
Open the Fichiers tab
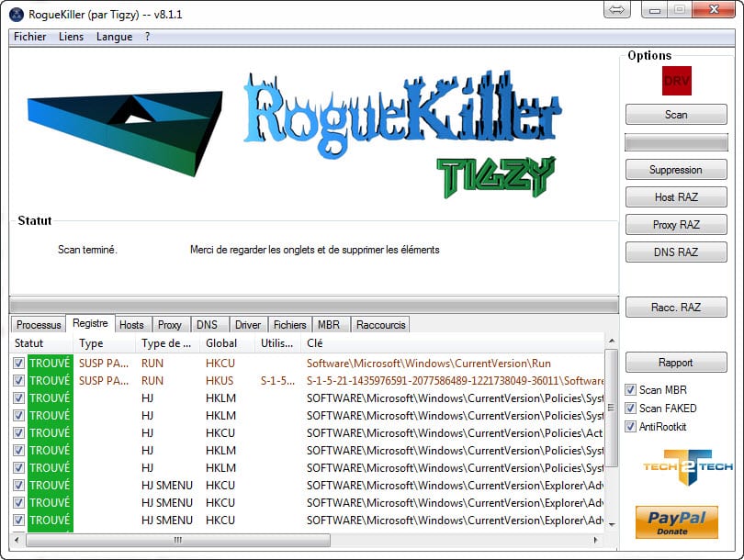click(290, 325)
